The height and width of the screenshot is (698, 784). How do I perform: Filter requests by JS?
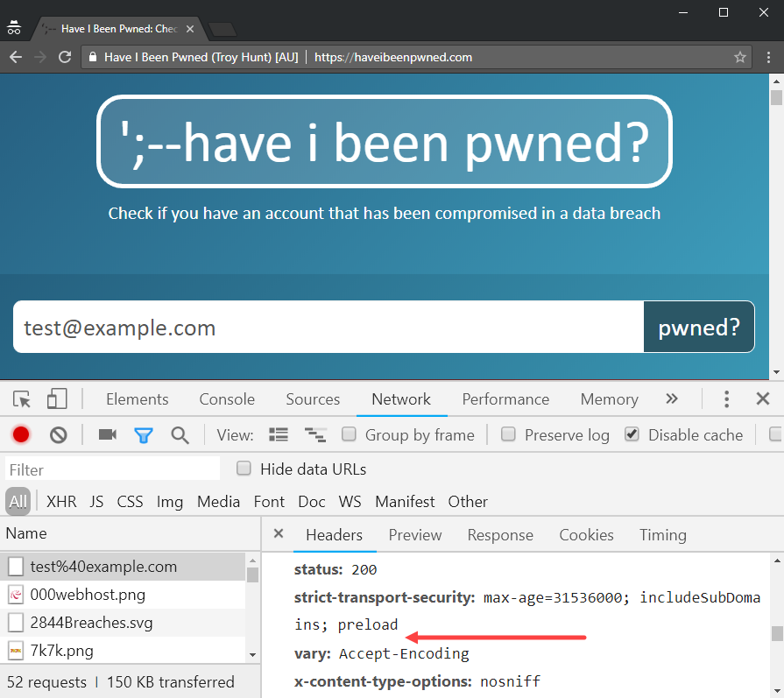click(96, 502)
